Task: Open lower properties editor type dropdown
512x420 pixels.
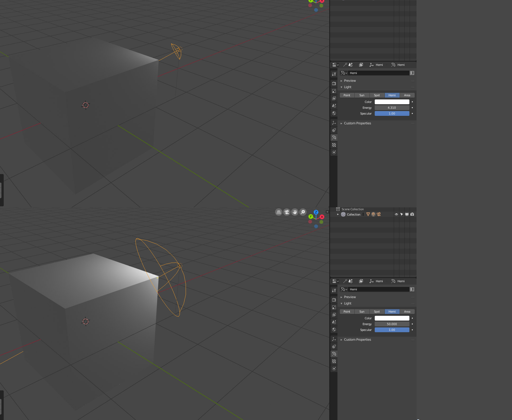Action: click(x=335, y=281)
